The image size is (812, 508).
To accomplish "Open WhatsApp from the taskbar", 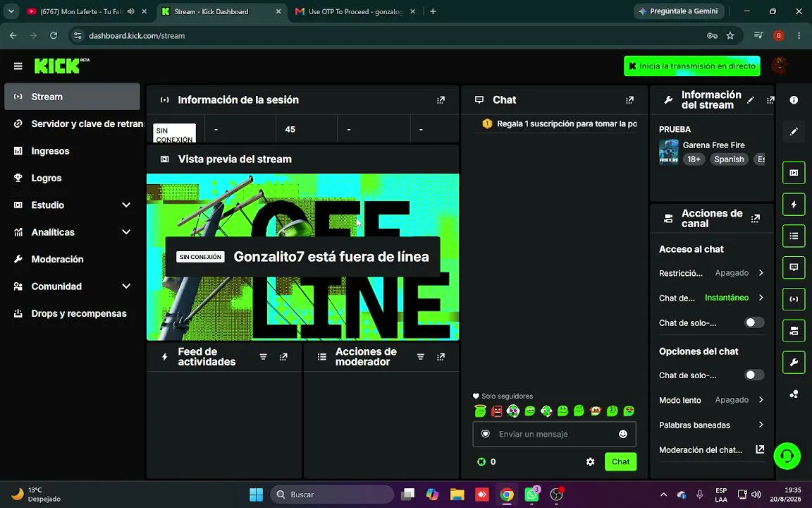I will point(532,495).
